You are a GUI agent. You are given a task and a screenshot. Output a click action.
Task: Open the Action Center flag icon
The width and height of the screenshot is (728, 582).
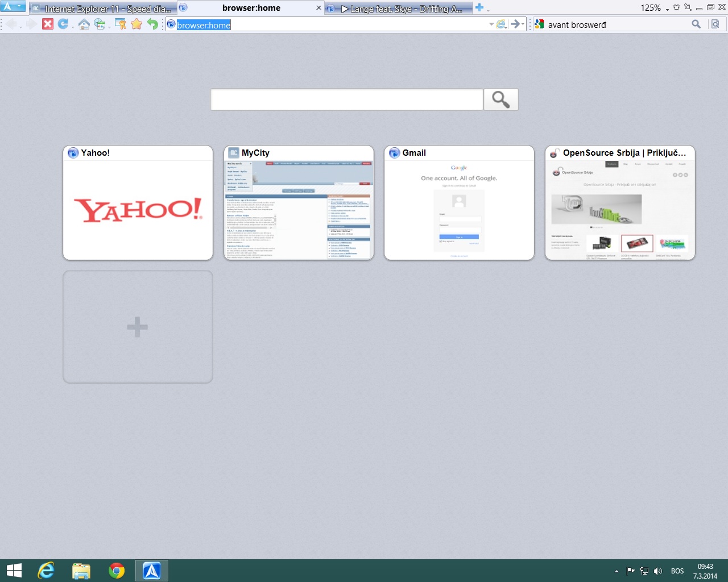click(630, 571)
